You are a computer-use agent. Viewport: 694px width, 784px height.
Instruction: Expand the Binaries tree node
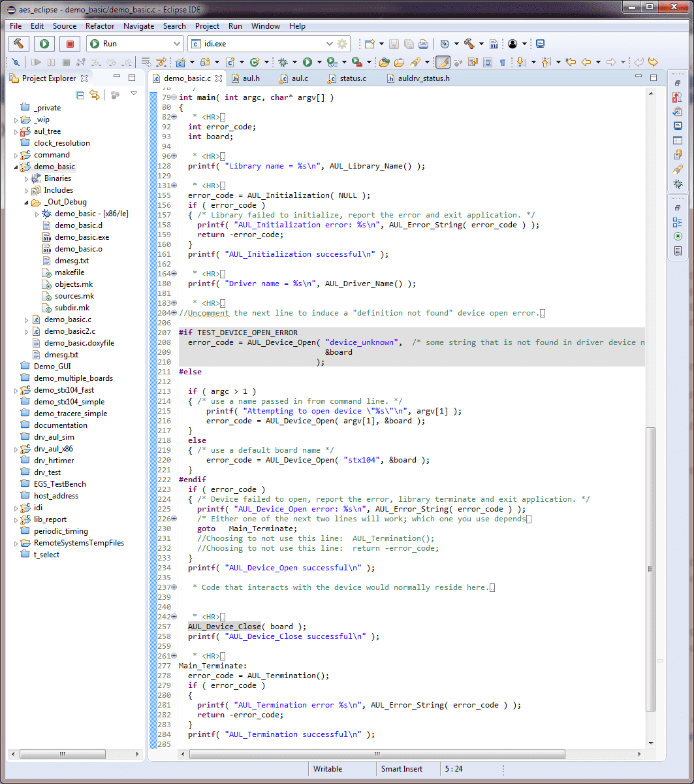pyautogui.click(x=27, y=178)
